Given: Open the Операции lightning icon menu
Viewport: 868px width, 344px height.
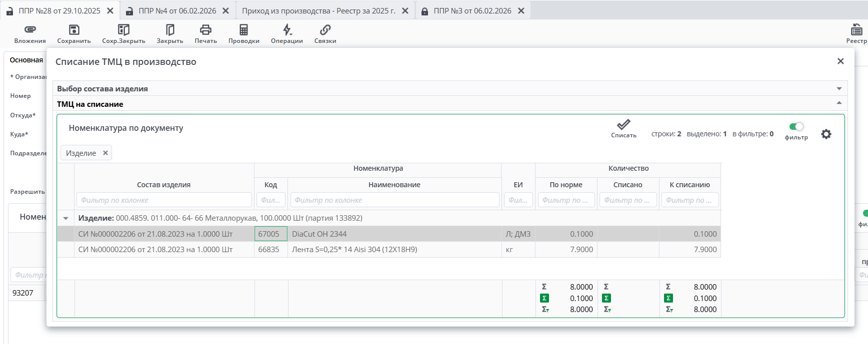Looking at the screenshot, I should [x=286, y=30].
